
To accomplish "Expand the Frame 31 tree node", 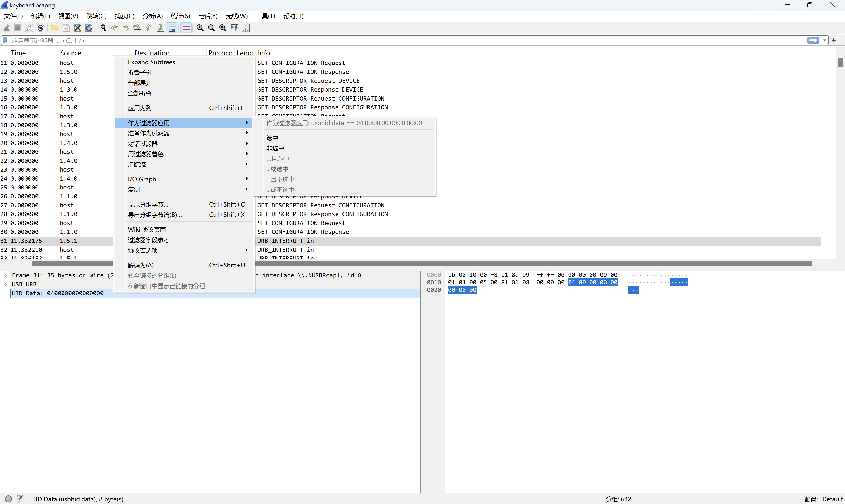I will pos(5,275).
